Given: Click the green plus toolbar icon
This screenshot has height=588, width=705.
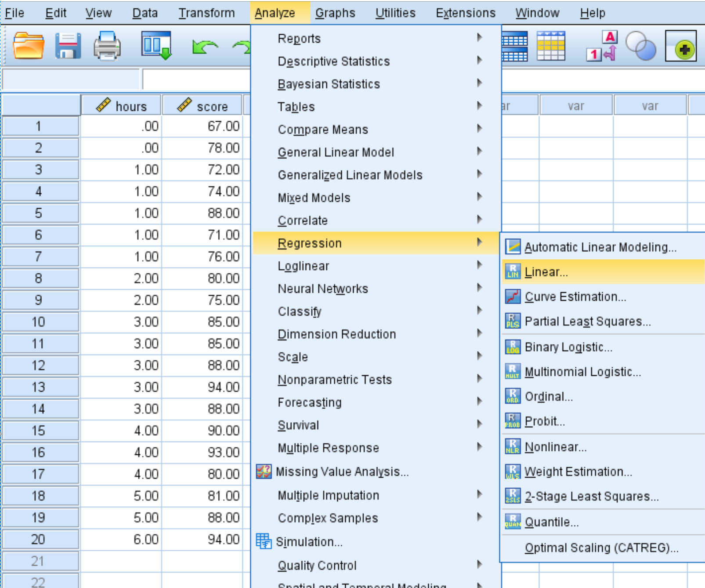Looking at the screenshot, I should click(x=681, y=46).
